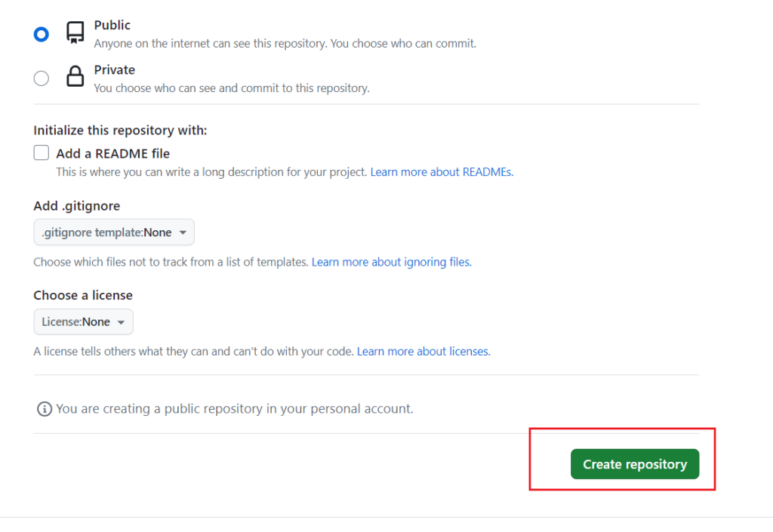Image resolution: width=773 pixels, height=532 pixels.
Task: Click 'This is where you can write' description
Action: (211, 172)
